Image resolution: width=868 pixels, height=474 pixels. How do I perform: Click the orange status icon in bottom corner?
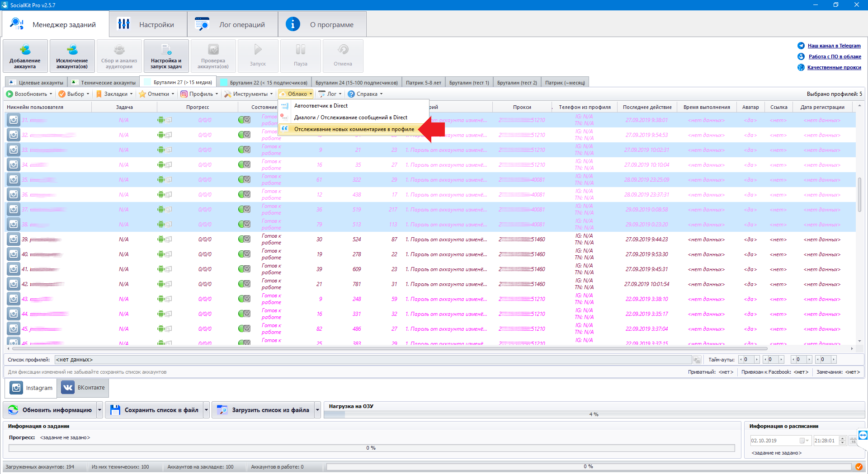coord(859,467)
